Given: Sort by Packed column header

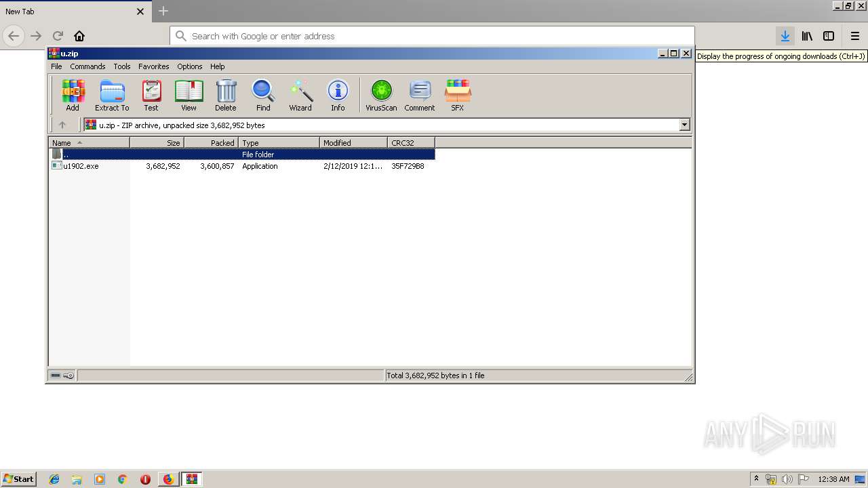Looking at the screenshot, I should coord(212,143).
